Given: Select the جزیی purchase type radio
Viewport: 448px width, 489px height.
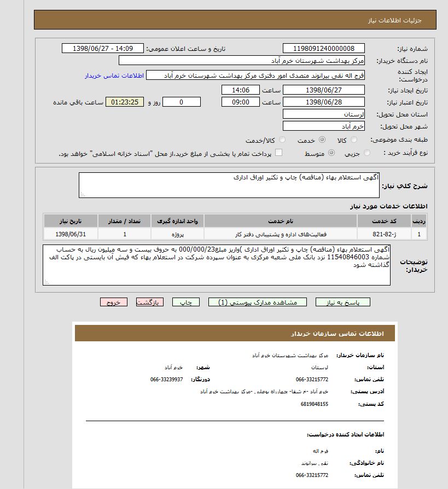Looking at the screenshot, I should (366, 154).
